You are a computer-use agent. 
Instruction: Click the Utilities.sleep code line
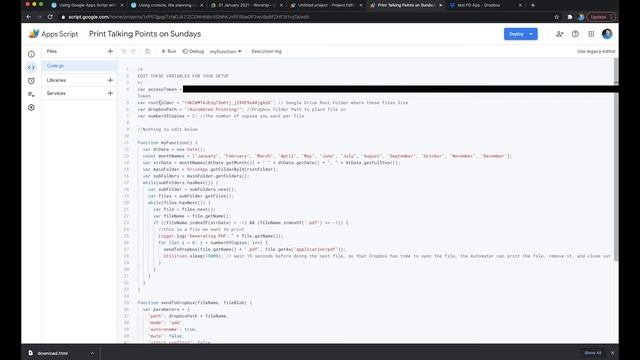point(387,256)
